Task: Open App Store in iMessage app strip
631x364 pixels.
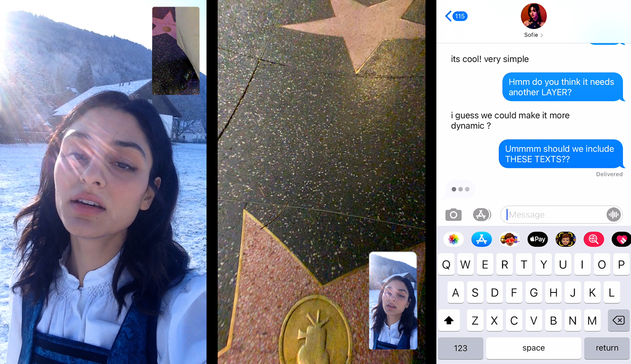Action: coord(482,239)
